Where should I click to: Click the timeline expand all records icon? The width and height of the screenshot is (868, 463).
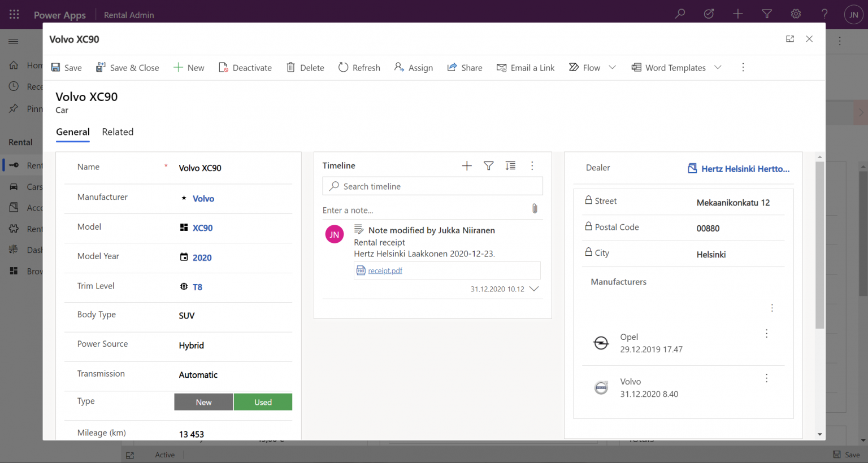coord(510,165)
